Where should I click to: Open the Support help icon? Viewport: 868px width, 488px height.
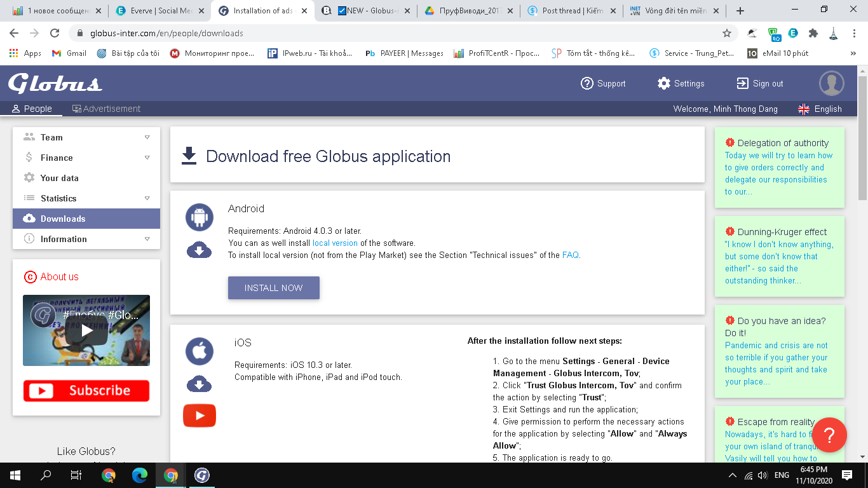pyautogui.click(x=587, y=83)
